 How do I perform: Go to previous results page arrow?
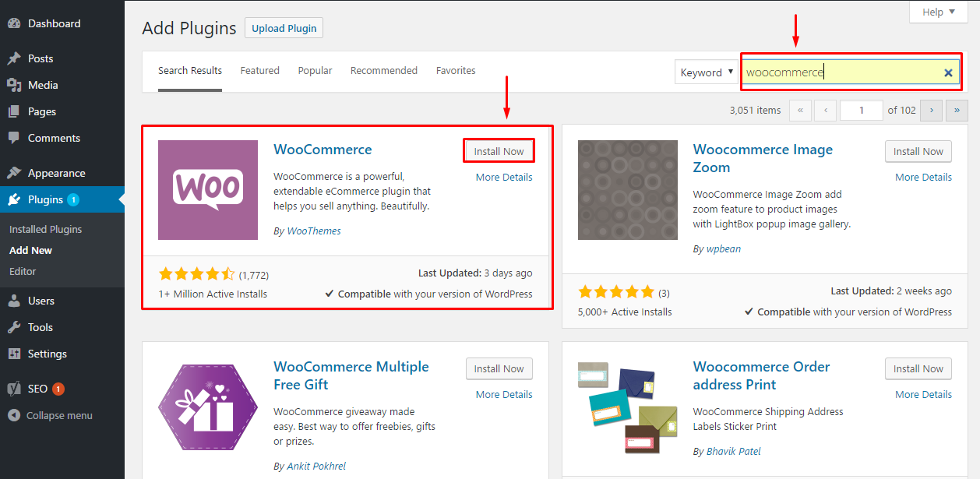826,111
